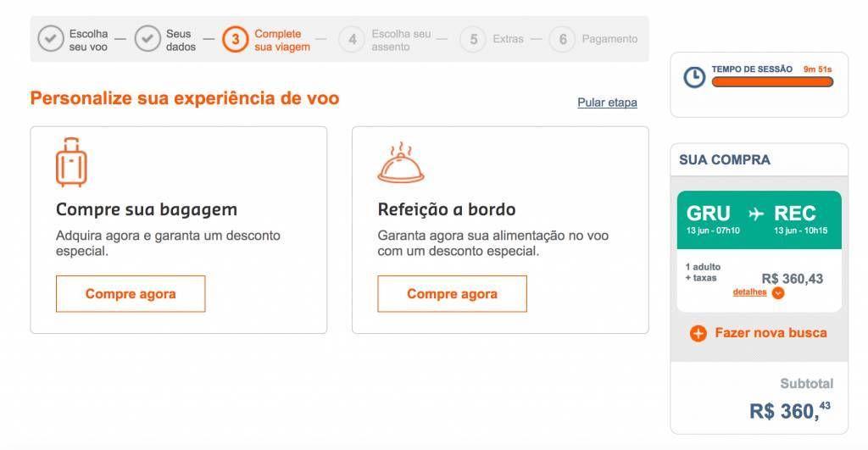Click the orange session time progress bar
This screenshot has height=450, width=868.
tap(772, 82)
